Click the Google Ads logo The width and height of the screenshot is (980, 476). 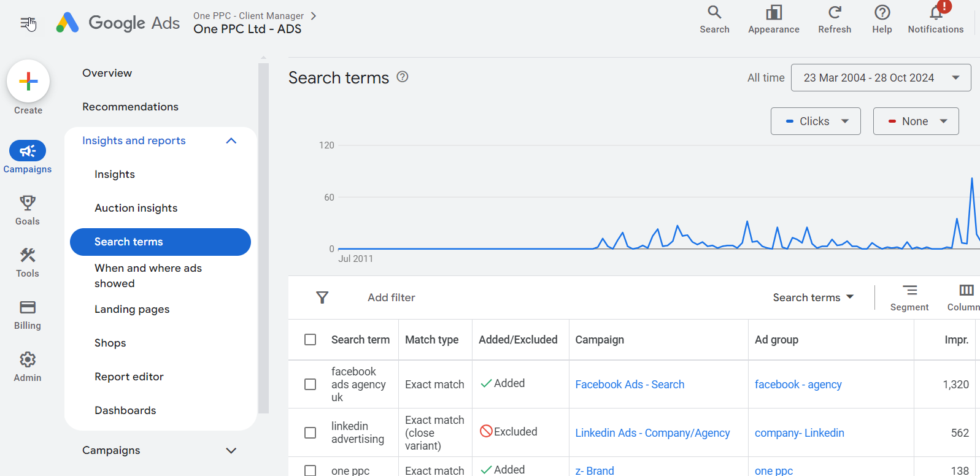(118, 23)
